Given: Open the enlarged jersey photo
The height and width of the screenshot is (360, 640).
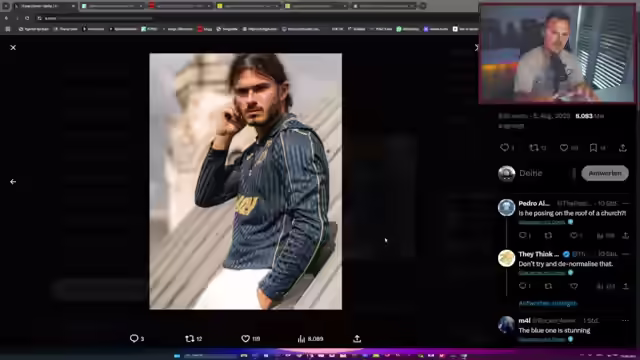Looking at the screenshot, I should (x=245, y=181).
